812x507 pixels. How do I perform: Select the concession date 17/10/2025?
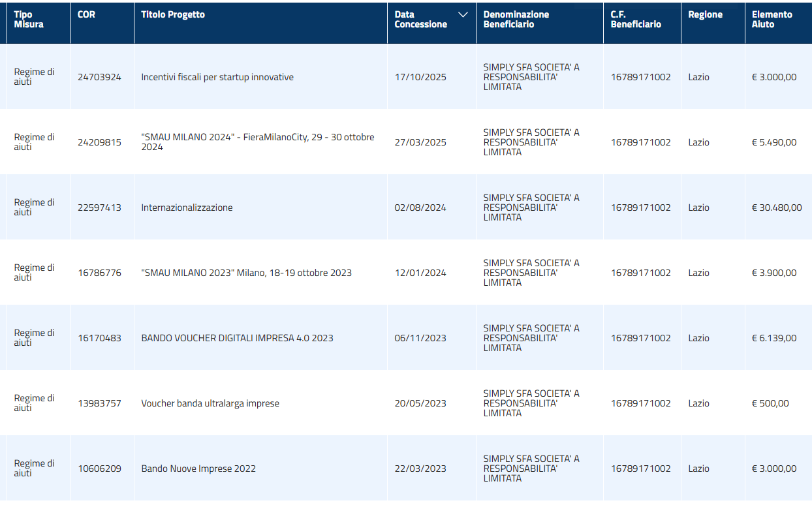420,77
